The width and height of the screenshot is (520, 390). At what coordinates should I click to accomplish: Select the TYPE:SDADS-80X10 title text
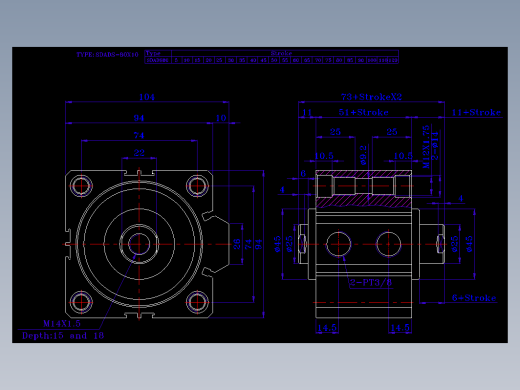coord(107,55)
